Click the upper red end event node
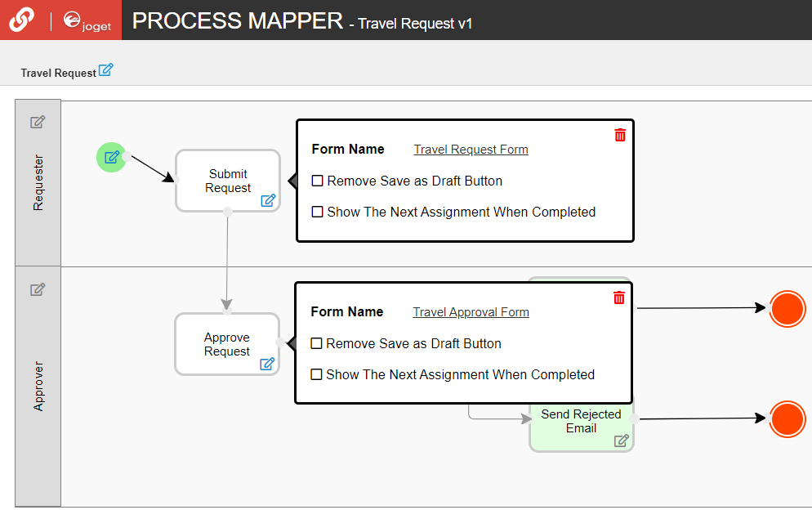 tap(787, 308)
